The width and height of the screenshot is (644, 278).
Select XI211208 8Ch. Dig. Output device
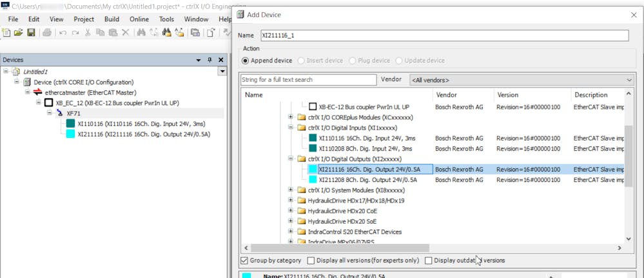(x=367, y=180)
